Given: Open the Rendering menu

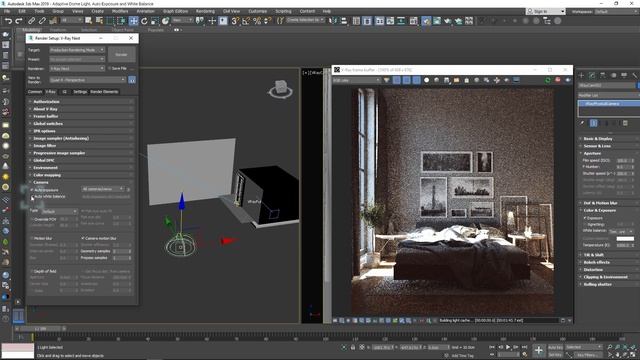Looking at the screenshot, I should coord(205,11).
